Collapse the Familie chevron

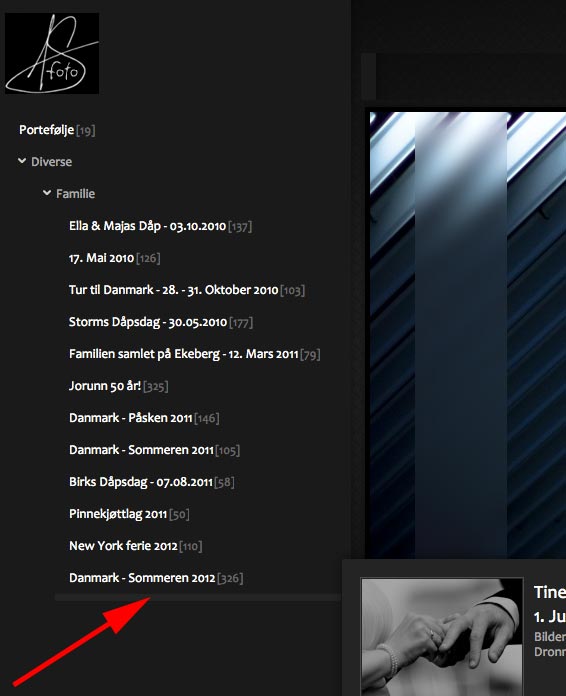point(47,193)
